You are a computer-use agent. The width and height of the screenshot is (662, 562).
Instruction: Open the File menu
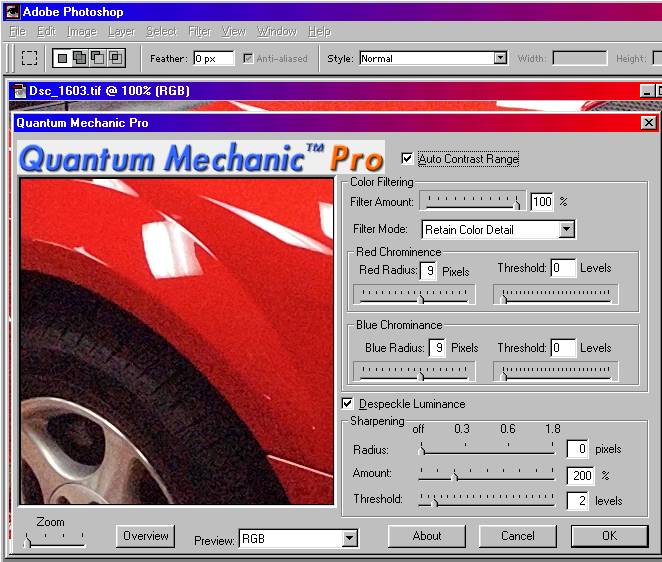pos(18,32)
